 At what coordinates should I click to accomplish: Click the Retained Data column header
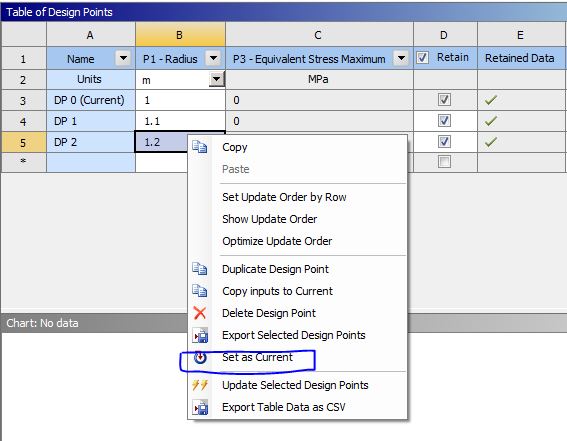pos(521,58)
